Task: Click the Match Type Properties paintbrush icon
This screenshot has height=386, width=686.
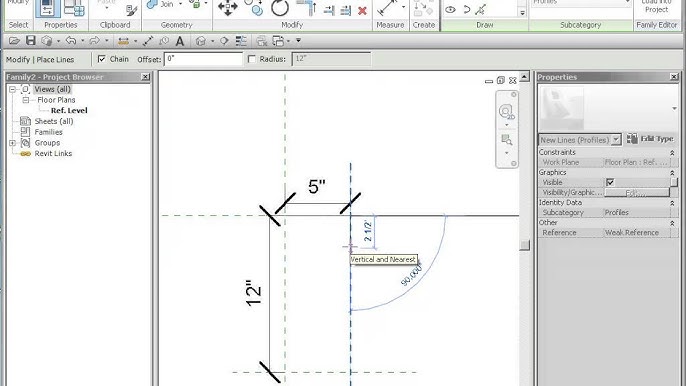Action: [x=131, y=10]
